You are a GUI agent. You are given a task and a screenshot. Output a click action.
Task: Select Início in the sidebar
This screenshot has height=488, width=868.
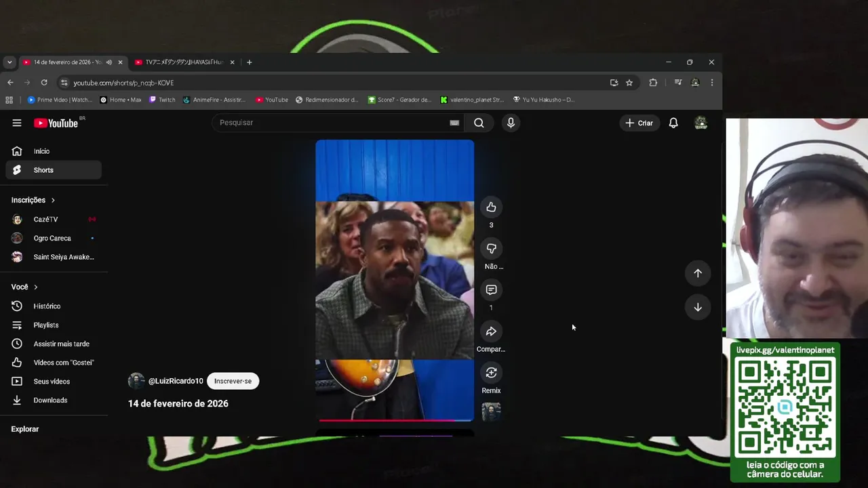pos(54,151)
